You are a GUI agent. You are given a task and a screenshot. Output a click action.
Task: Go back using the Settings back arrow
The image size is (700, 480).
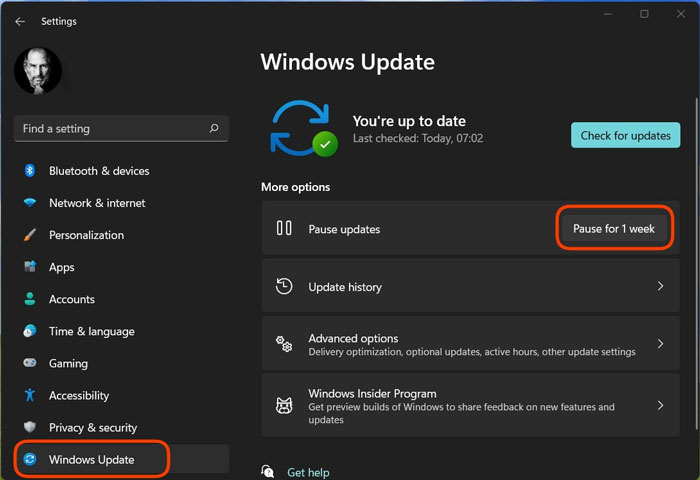[20, 21]
